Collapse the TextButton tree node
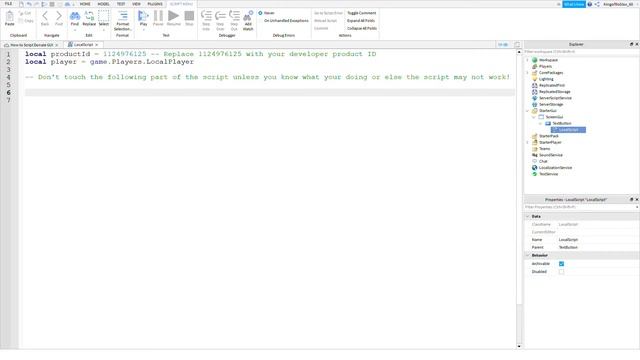640x360 pixels. pyautogui.click(x=540, y=123)
